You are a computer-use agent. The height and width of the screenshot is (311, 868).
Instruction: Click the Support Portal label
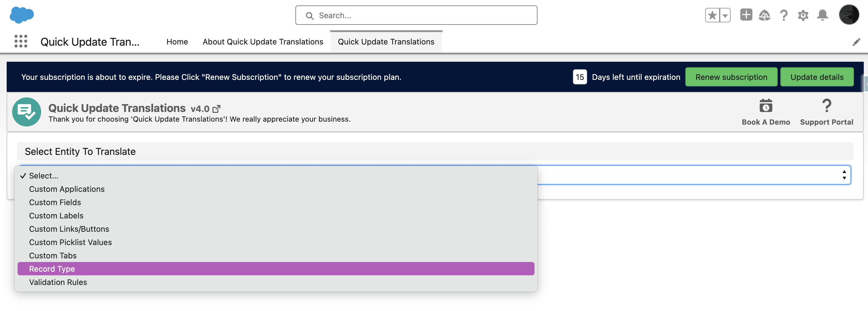coord(827,122)
